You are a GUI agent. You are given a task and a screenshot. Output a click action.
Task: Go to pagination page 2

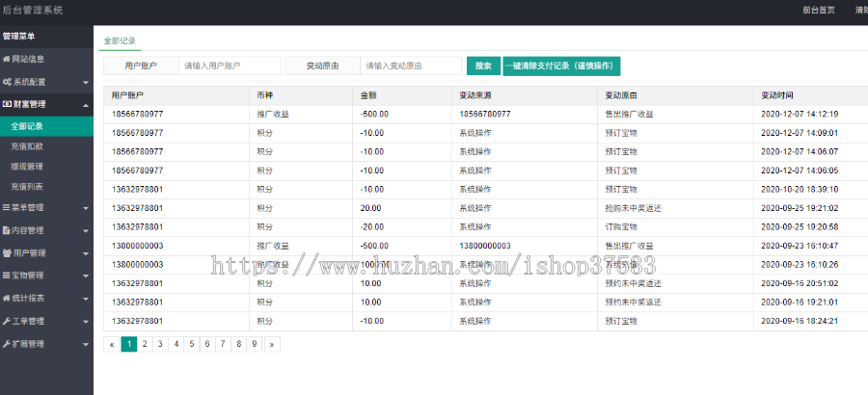pyautogui.click(x=145, y=344)
